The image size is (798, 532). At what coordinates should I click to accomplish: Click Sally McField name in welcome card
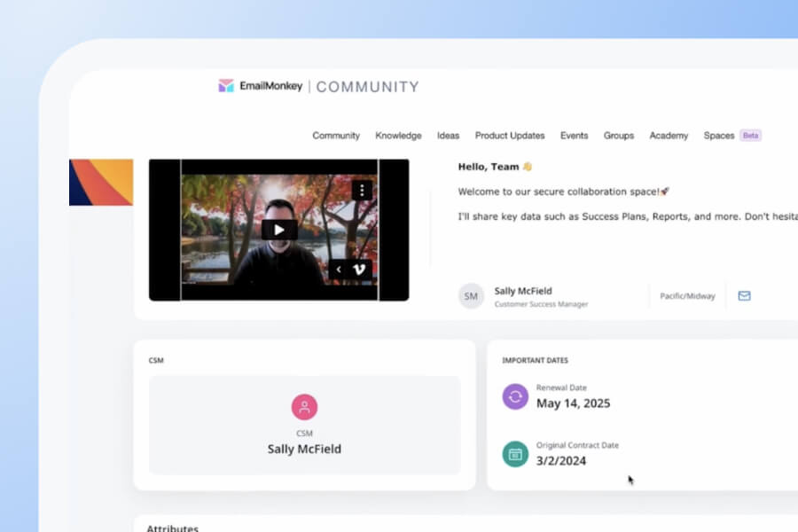(523, 291)
